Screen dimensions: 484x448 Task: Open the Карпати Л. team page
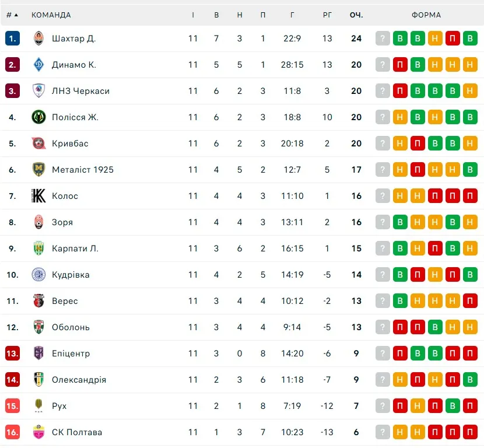pos(75,249)
